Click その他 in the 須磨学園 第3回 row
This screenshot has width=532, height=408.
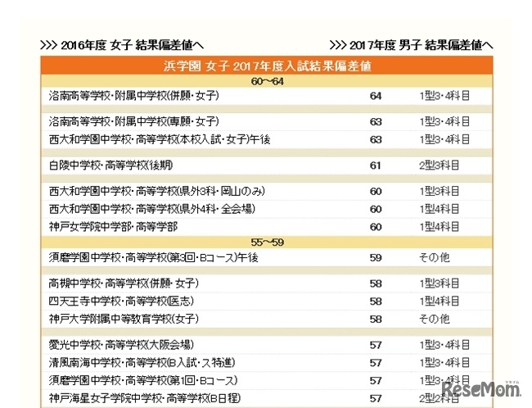[435, 257]
